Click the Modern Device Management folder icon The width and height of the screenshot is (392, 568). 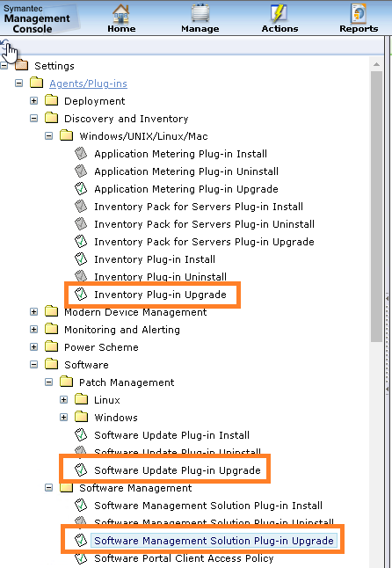click(51, 311)
